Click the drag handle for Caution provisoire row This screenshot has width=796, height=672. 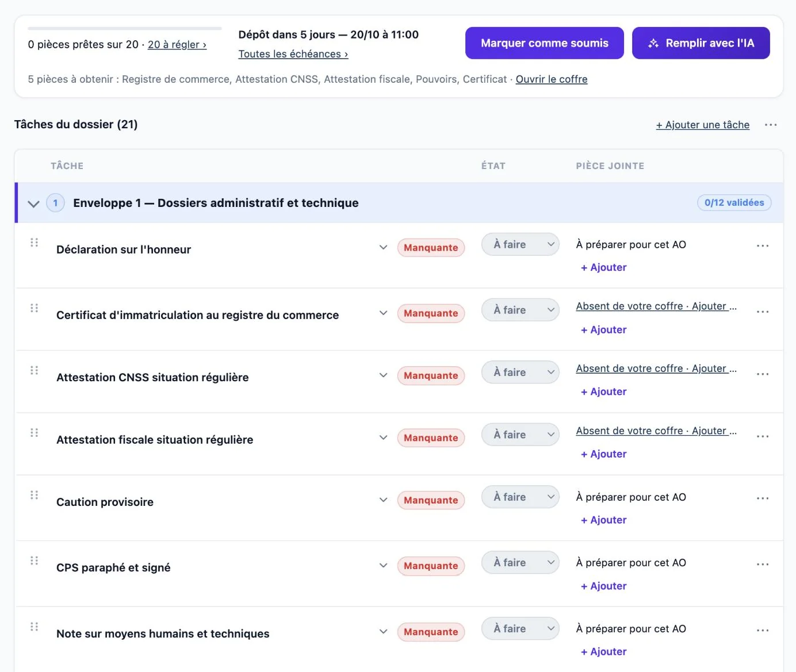point(35,495)
